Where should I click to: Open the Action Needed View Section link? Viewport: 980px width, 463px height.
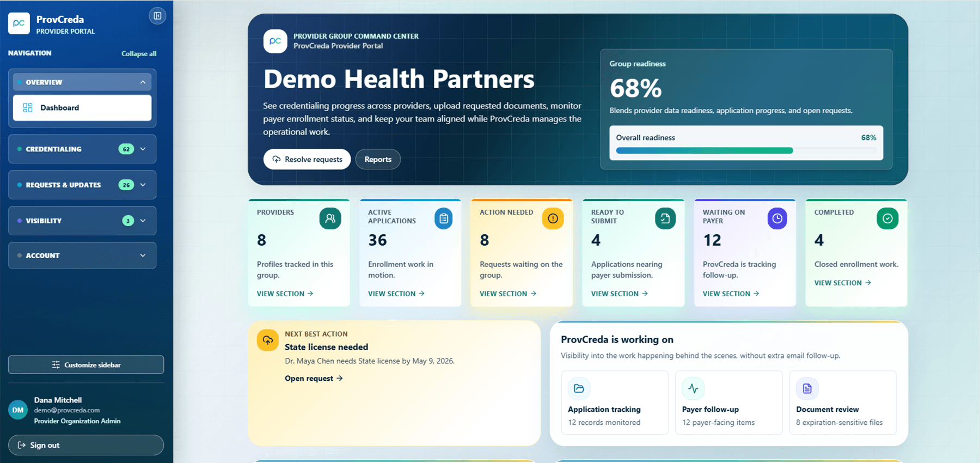click(x=508, y=294)
